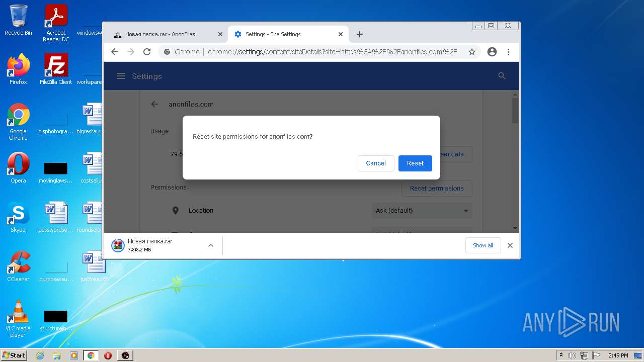Viewport: 644px width, 362px height.
Task: Close the Site Settings tab
Action: click(341, 34)
